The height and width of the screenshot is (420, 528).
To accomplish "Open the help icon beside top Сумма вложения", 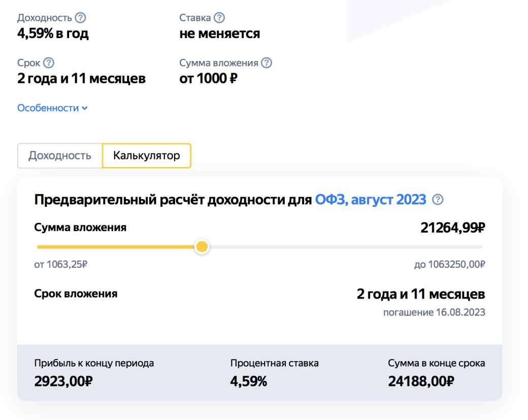I will [267, 62].
